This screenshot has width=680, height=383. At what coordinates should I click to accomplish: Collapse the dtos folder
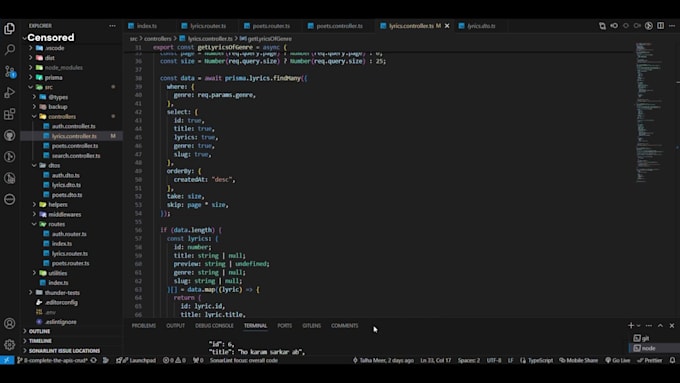[x=54, y=165]
